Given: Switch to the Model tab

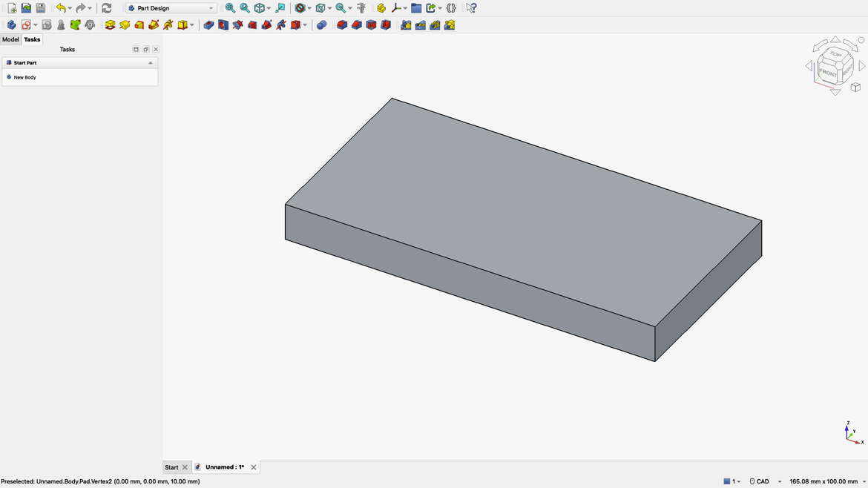Looking at the screenshot, I should click(x=10, y=39).
